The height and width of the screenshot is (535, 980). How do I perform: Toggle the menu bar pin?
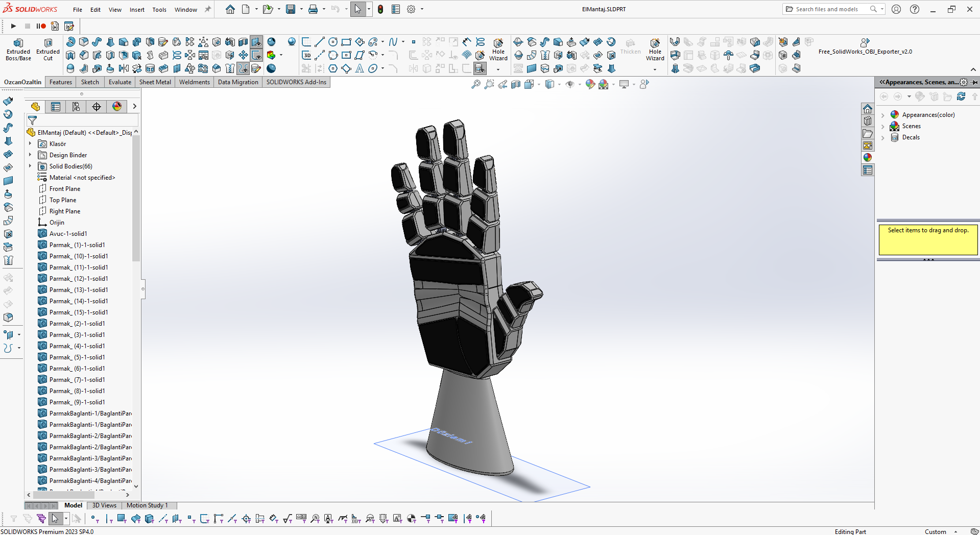[x=208, y=9]
